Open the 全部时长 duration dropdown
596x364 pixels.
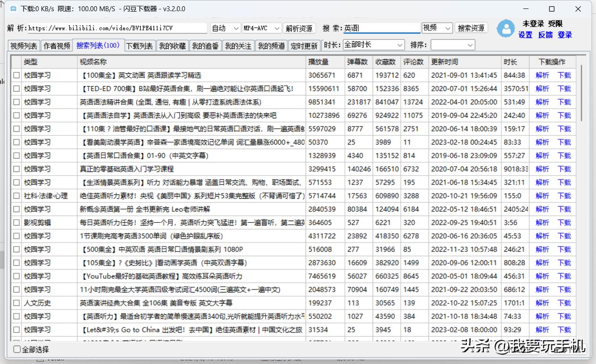tap(374, 45)
